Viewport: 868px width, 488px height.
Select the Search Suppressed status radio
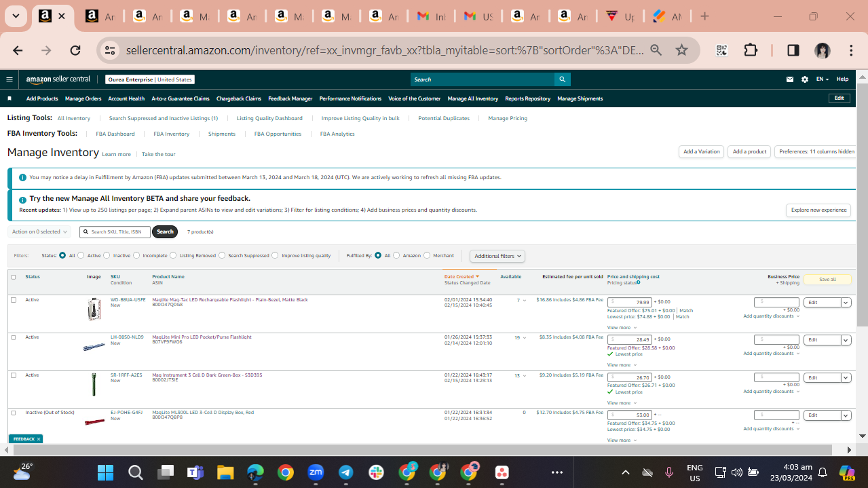click(x=222, y=256)
